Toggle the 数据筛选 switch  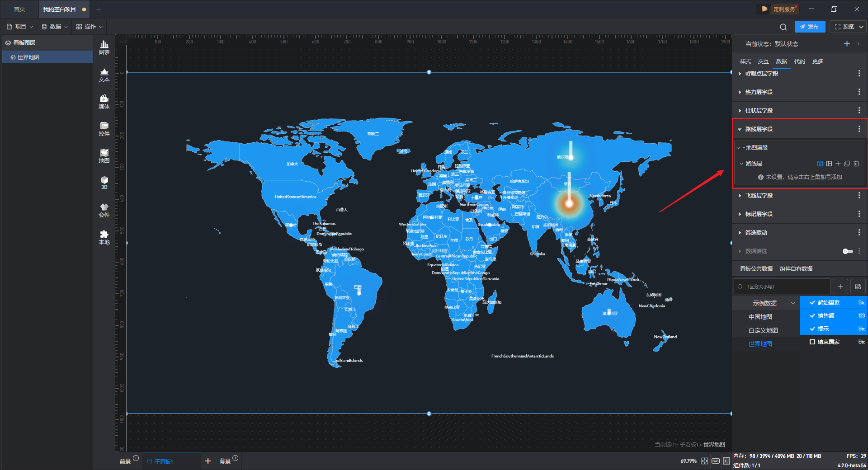(848, 251)
